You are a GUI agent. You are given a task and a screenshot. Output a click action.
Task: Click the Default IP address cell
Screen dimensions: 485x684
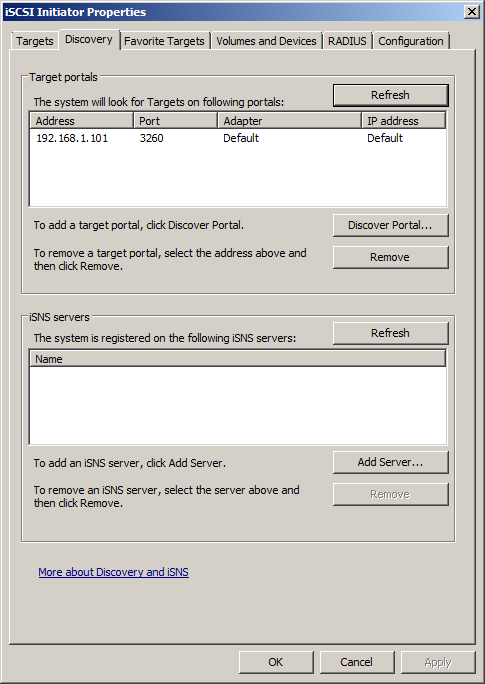click(x=385, y=138)
